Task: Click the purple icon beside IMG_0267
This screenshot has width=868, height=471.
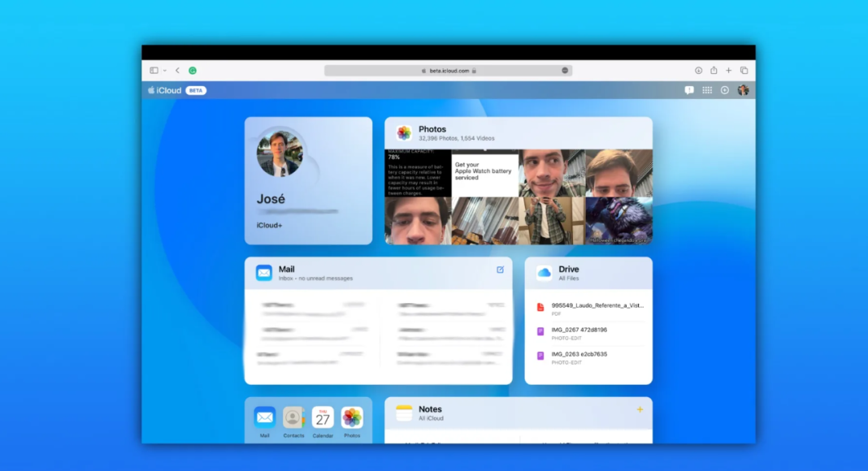Action: (x=540, y=331)
